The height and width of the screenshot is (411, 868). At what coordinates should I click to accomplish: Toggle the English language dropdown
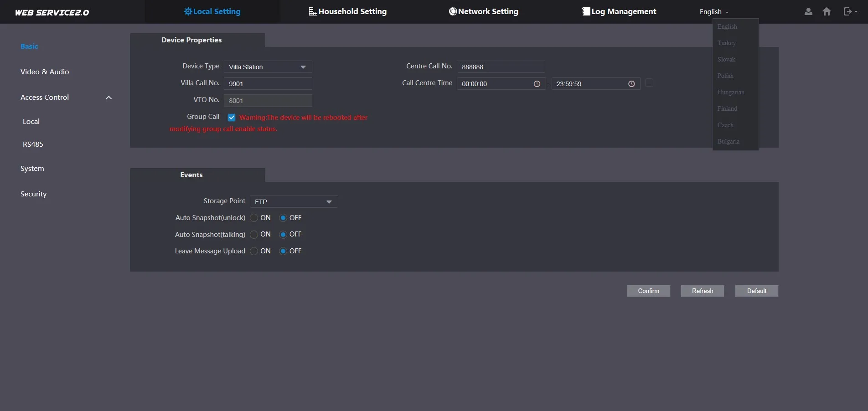pos(714,12)
